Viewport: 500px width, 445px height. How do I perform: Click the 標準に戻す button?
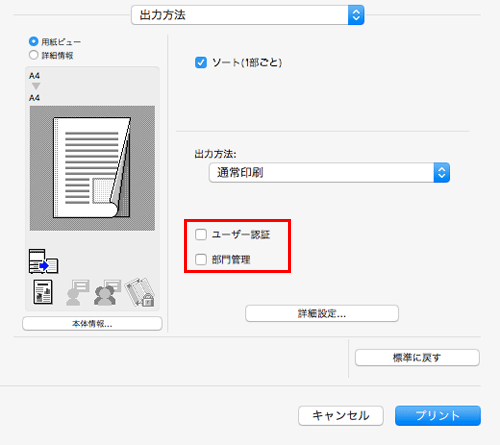pyautogui.click(x=417, y=358)
